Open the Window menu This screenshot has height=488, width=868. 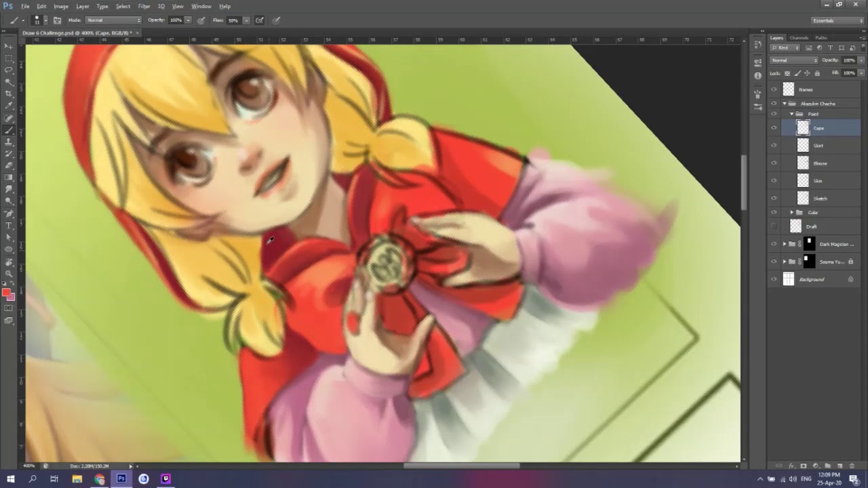pos(201,6)
